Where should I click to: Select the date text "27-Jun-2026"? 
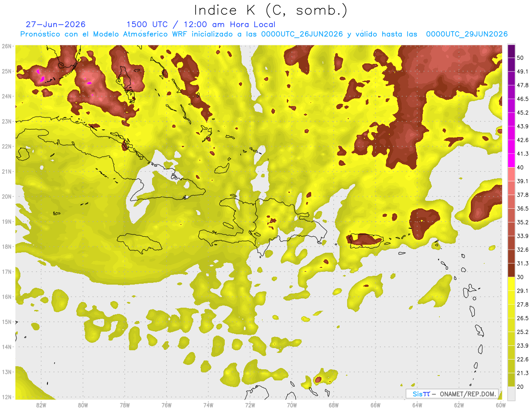click(x=56, y=24)
